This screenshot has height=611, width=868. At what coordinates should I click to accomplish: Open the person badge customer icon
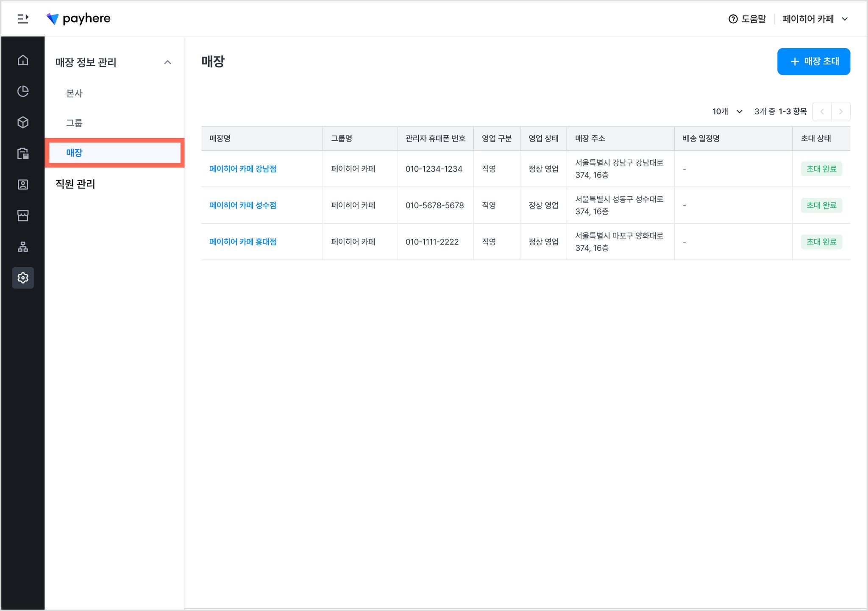click(x=23, y=184)
